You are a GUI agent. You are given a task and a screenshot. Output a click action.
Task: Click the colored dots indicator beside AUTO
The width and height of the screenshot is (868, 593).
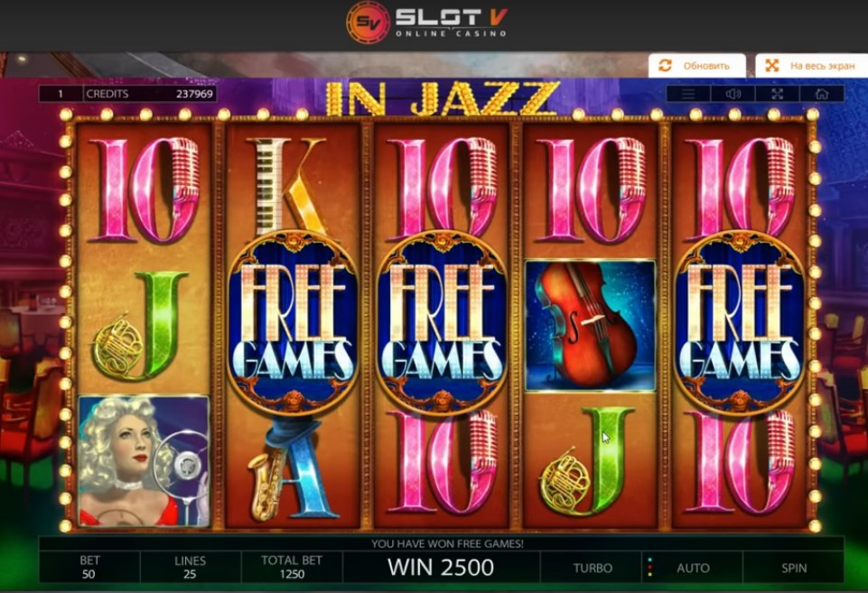[x=650, y=567]
